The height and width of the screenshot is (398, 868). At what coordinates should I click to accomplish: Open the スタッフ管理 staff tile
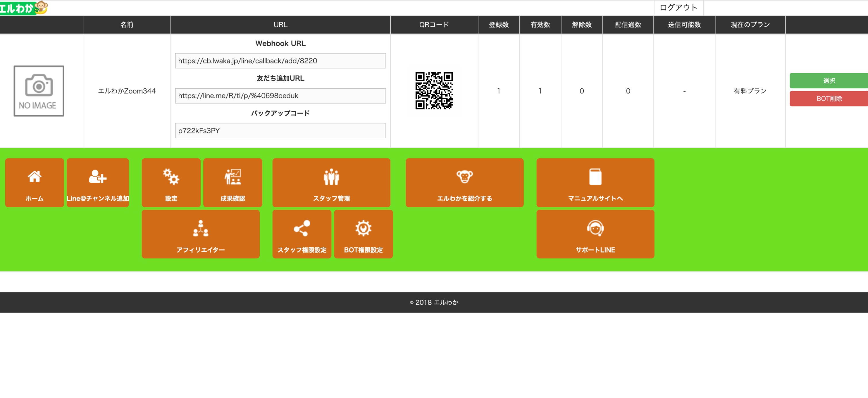coord(331,183)
